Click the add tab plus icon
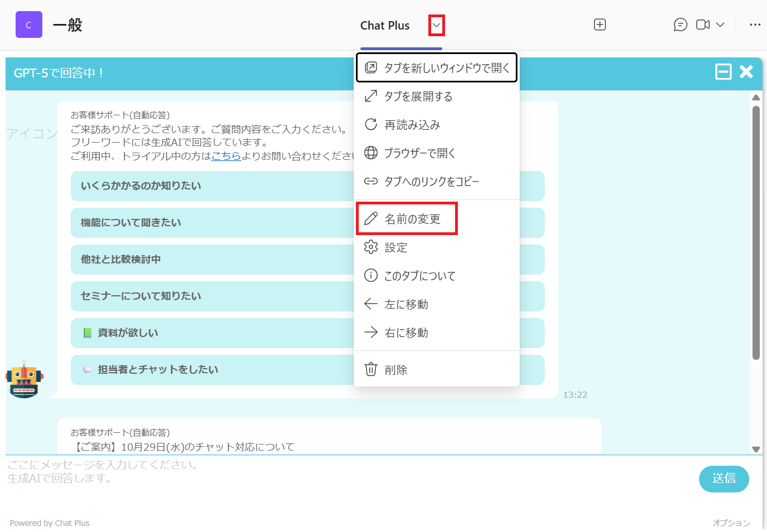Screen dimensions: 767x532 (x=600, y=25)
